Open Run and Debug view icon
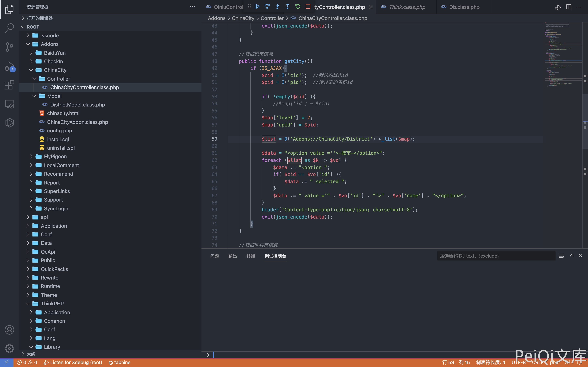The width and height of the screenshot is (588, 367). point(9,66)
